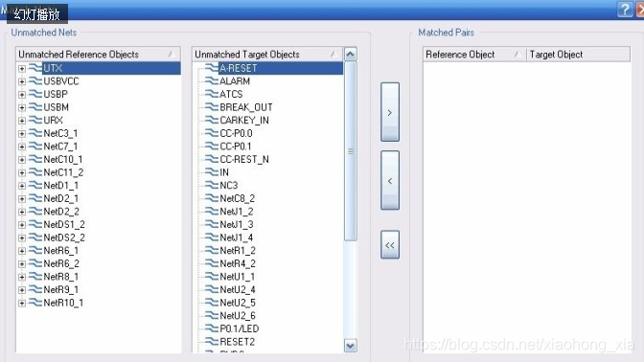Click the net icon beside UTX
The height and width of the screenshot is (362, 644).
click(35, 68)
